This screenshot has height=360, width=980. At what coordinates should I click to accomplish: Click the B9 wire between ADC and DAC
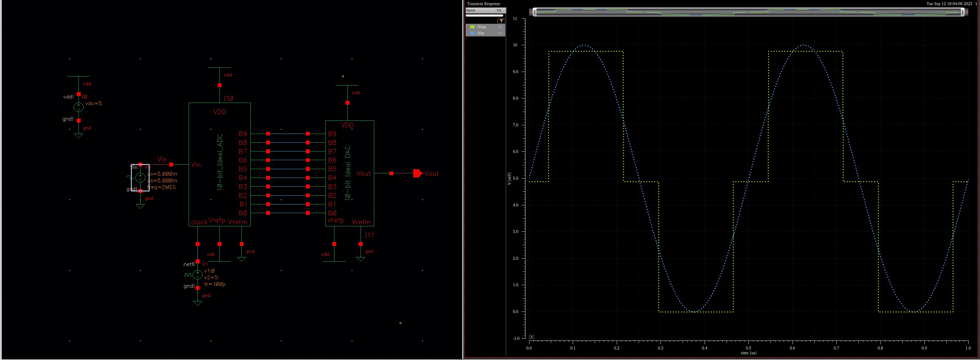click(288, 134)
